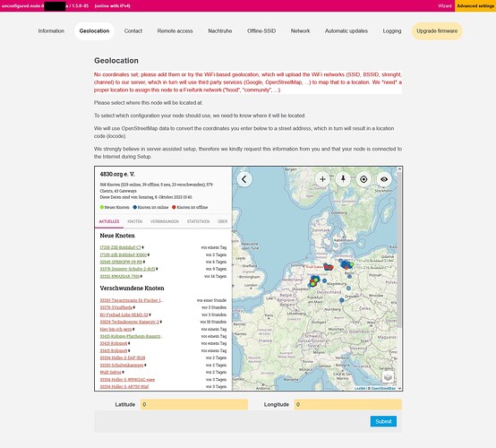Click the blue node near Dresden
496x448 pixels.
point(342,300)
